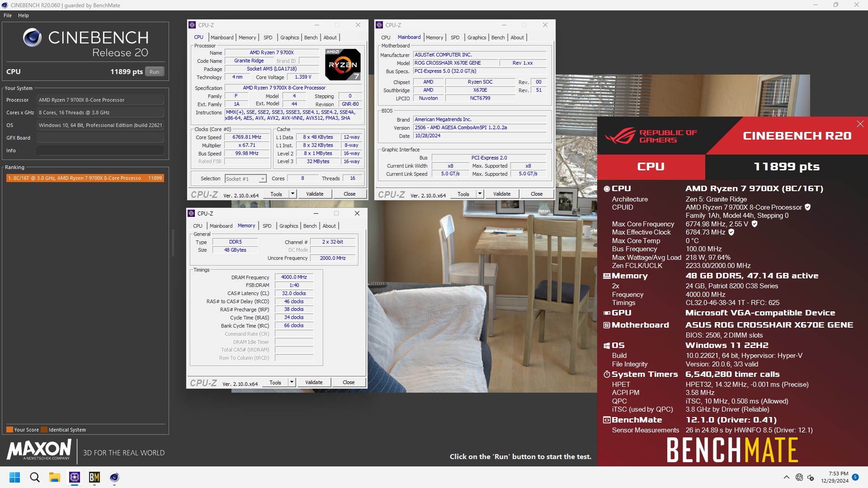Click the Ryzen 7 logo in CPU-Z
Screen dimensions: 868x488
click(x=343, y=65)
